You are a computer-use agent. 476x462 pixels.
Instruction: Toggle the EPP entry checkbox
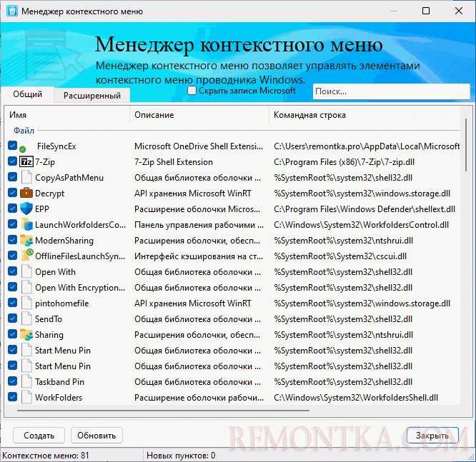coord(12,208)
